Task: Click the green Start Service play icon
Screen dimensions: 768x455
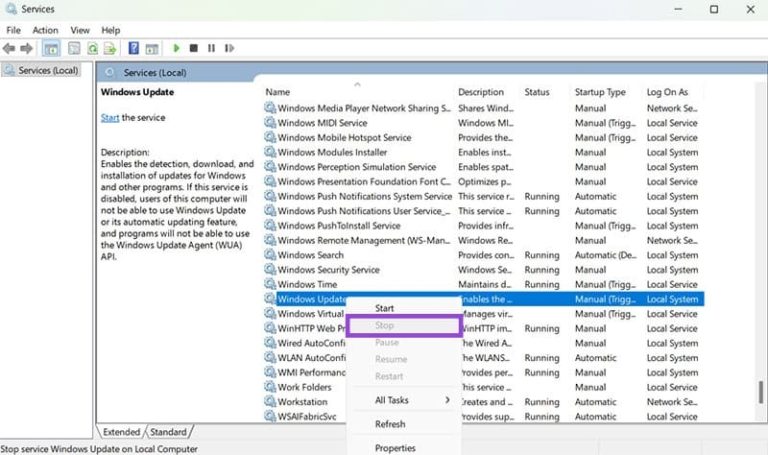Action: [176, 48]
